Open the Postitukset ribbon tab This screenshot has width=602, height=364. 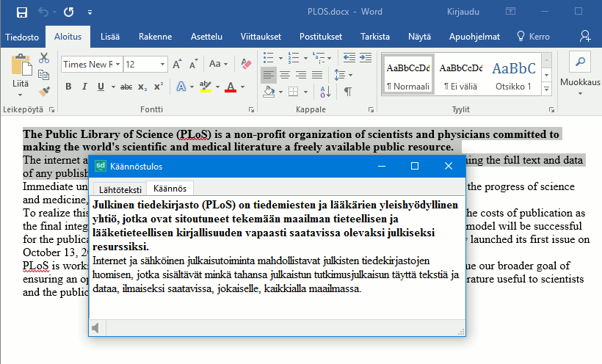click(x=321, y=37)
